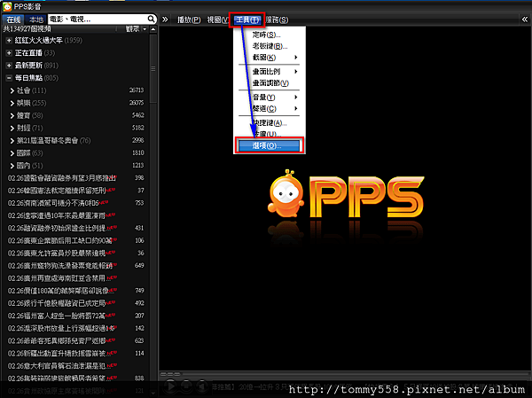Choose 老板鍵(B)... from tools menu
The height and width of the screenshot is (398, 532).
pyautogui.click(x=270, y=46)
